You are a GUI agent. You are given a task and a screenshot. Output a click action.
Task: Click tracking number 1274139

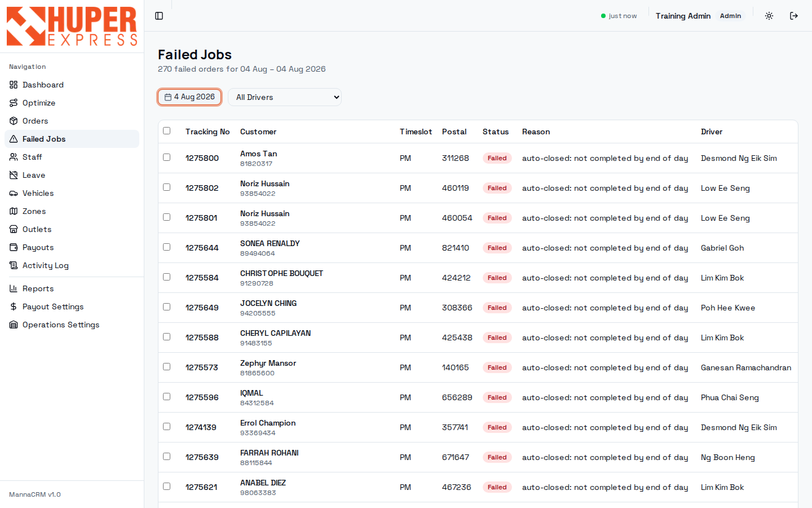pyautogui.click(x=201, y=427)
